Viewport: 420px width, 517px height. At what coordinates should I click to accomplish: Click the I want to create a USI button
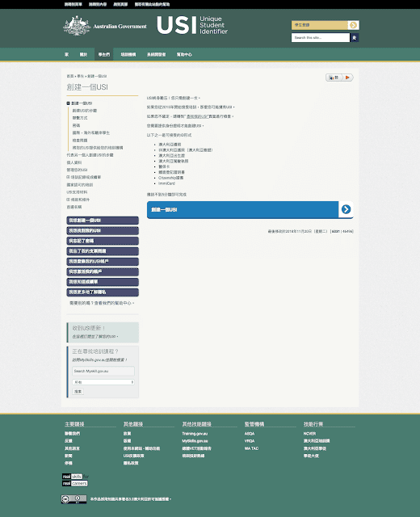(103, 221)
